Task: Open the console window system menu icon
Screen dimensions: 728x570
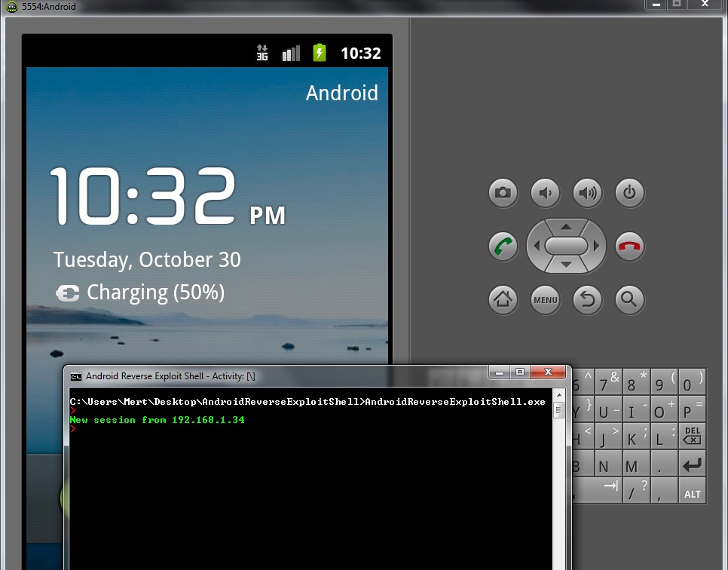Action: click(x=76, y=376)
